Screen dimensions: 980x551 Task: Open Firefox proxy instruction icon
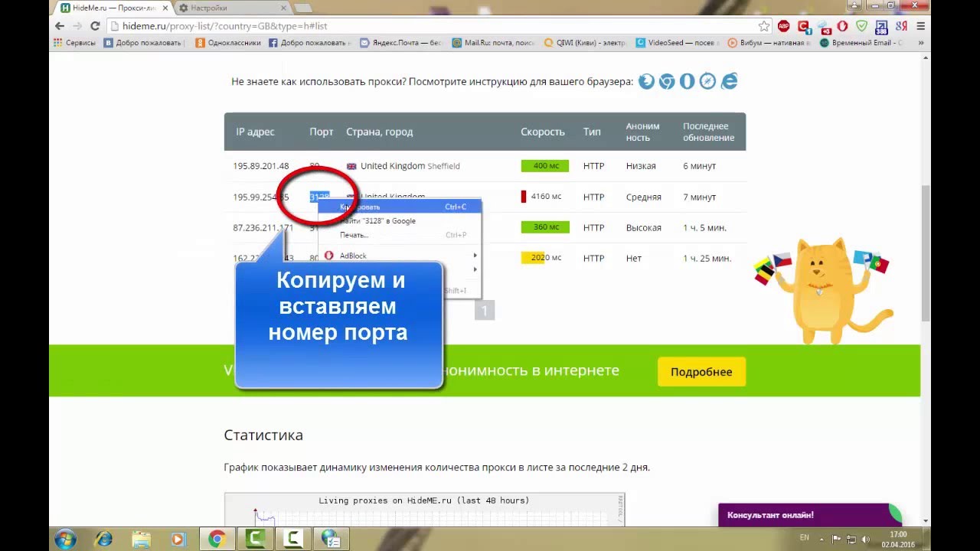tap(647, 81)
